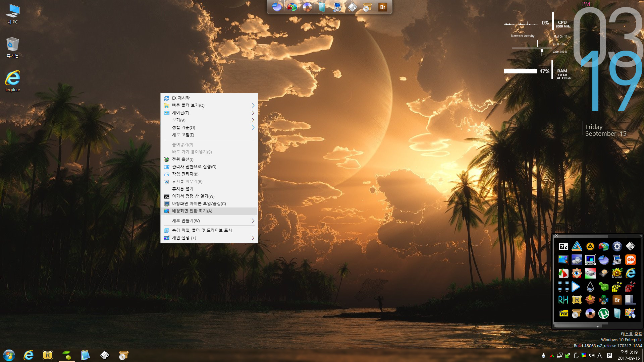Open 전원 옵션(J) from the context menu

click(209, 159)
